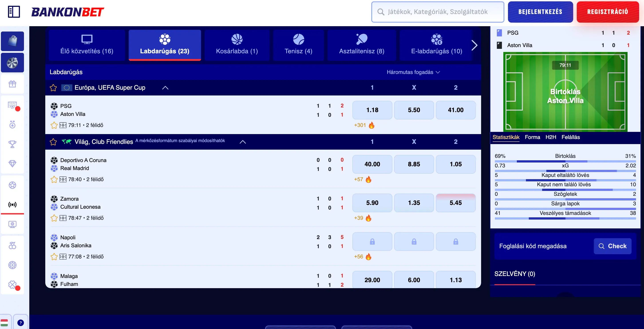Bet on Zamora draw at 1.35

(414, 203)
